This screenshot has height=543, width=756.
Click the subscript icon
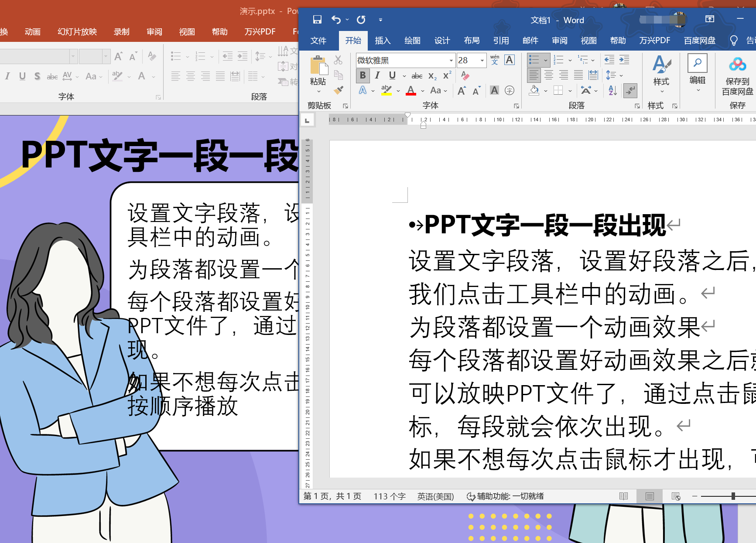[x=432, y=75]
